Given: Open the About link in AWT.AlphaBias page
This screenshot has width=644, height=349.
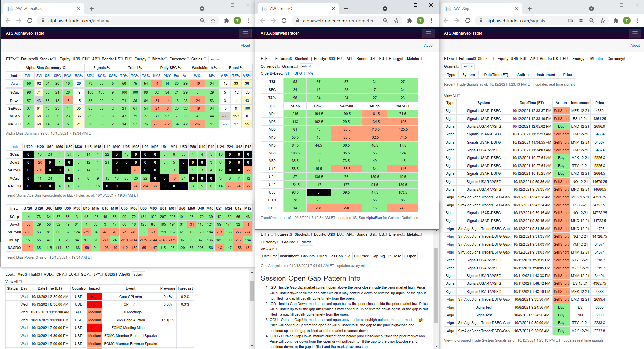Looking at the screenshot, I should click(245, 45).
